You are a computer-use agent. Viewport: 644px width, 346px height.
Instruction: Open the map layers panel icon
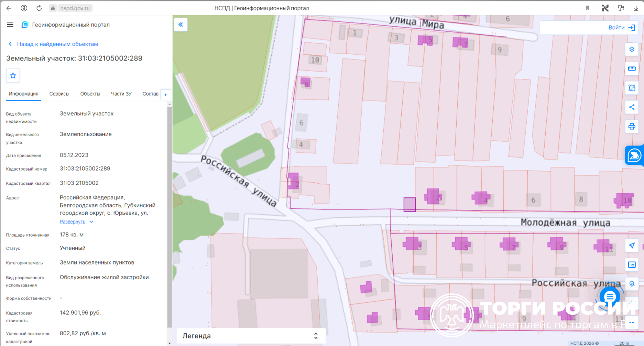[x=632, y=50]
